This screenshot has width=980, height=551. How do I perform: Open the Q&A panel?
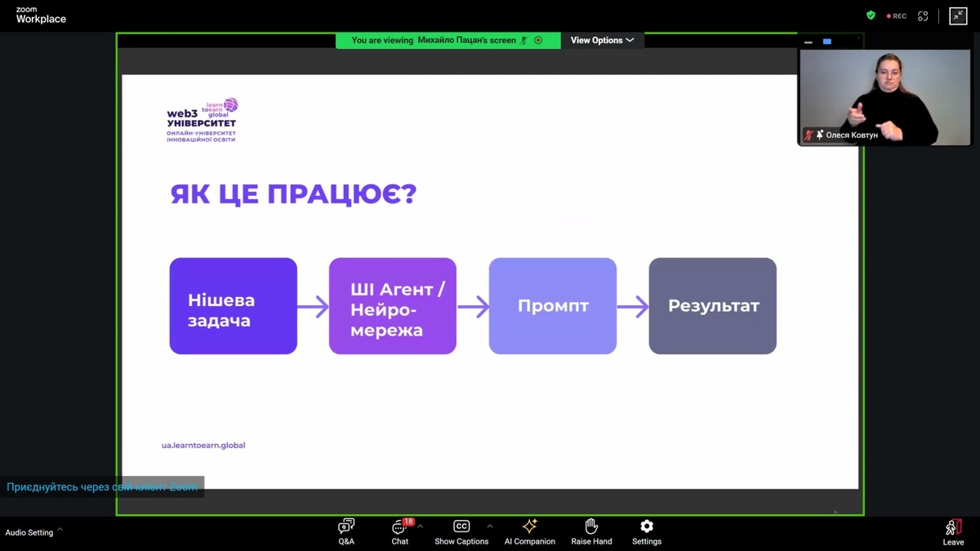point(346,531)
